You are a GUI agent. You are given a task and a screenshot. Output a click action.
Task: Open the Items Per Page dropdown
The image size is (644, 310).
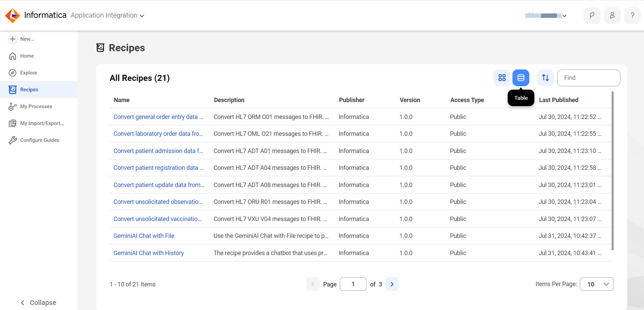pyautogui.click(x=596, y=284)
